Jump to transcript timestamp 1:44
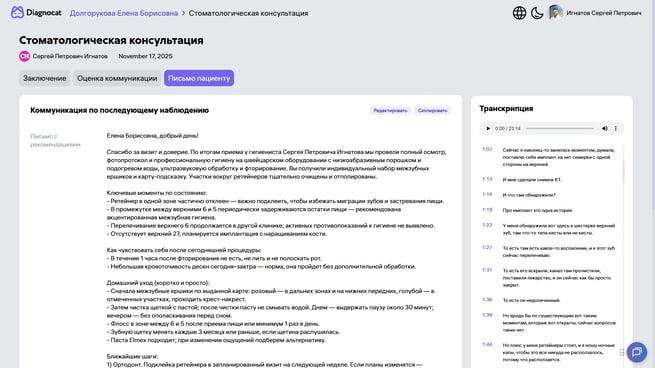The height and width of the screenshot is (368, 655). point(487,345)
